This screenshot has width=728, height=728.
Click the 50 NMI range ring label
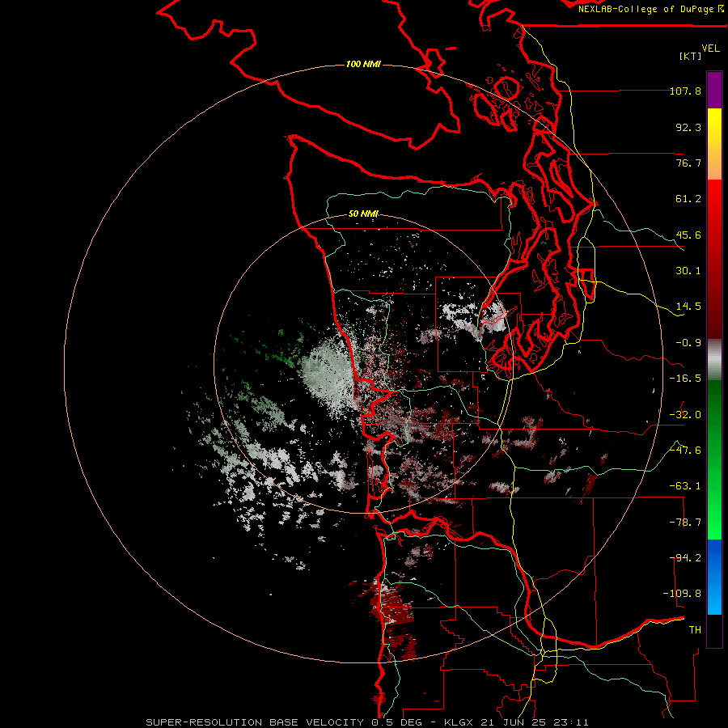(x=363, y=214)
